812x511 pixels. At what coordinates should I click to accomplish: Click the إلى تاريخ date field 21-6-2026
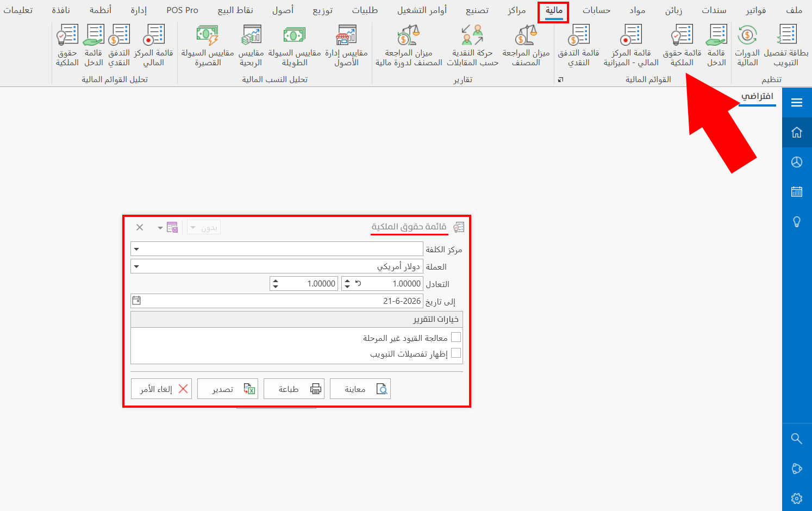coord(277,301)
